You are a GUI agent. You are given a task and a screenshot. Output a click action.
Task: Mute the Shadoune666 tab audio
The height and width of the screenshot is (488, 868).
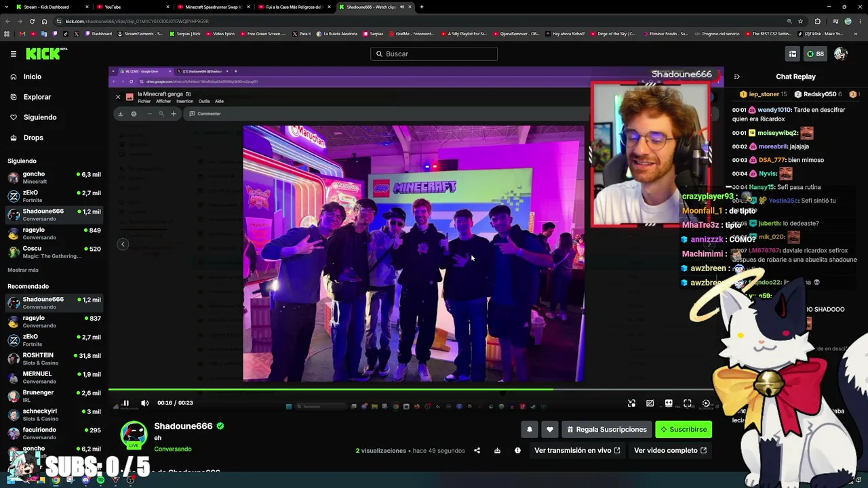click(402, 7)
